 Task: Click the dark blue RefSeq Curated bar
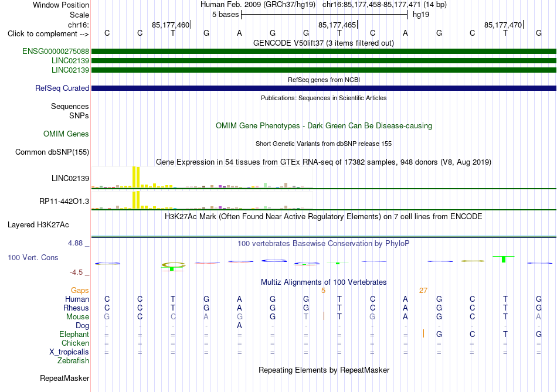tap(324, 88)
